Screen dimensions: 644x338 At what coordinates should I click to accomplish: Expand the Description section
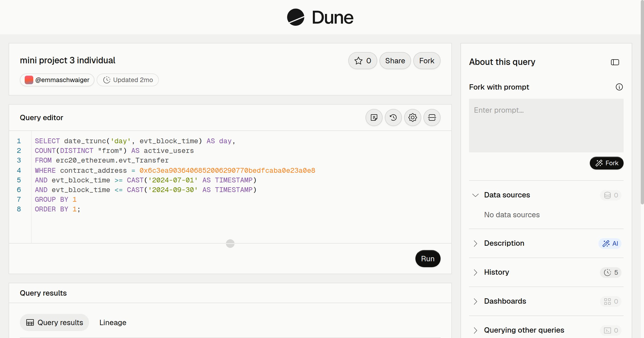pyautogui.click(x=475, y=243)
